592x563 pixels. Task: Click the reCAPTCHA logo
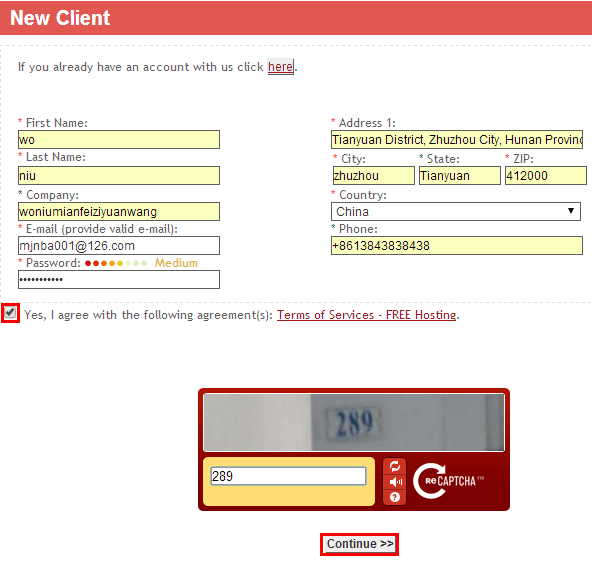(448, 481)
